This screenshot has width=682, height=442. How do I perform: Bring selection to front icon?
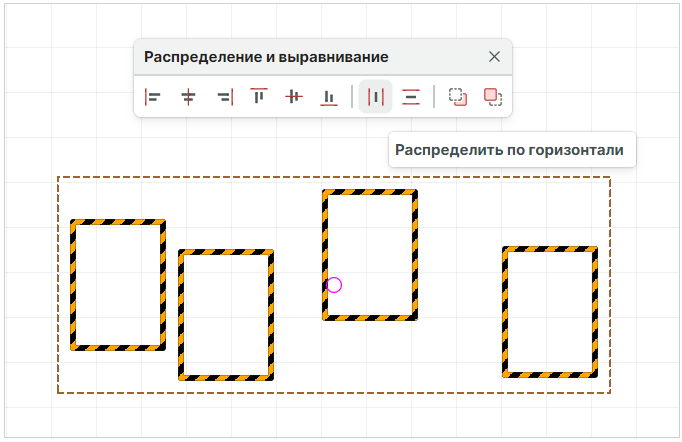coord(493,97)
